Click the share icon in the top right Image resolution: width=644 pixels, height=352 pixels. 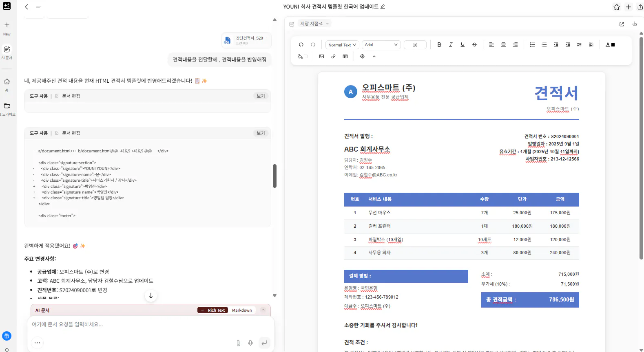(x=640, y=7)
